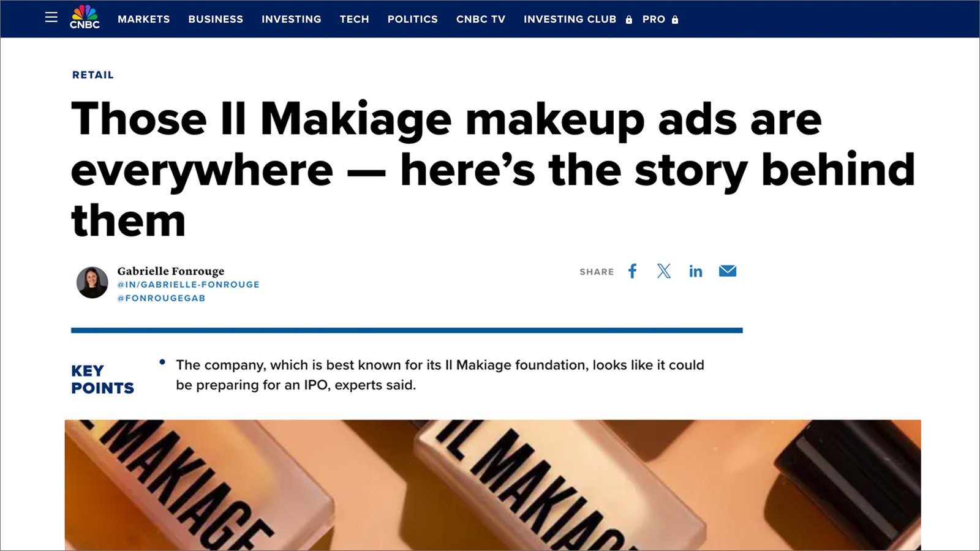This screenshot has height=551, width=980.
Task: Go to Investing Club section
Action: 570,19
